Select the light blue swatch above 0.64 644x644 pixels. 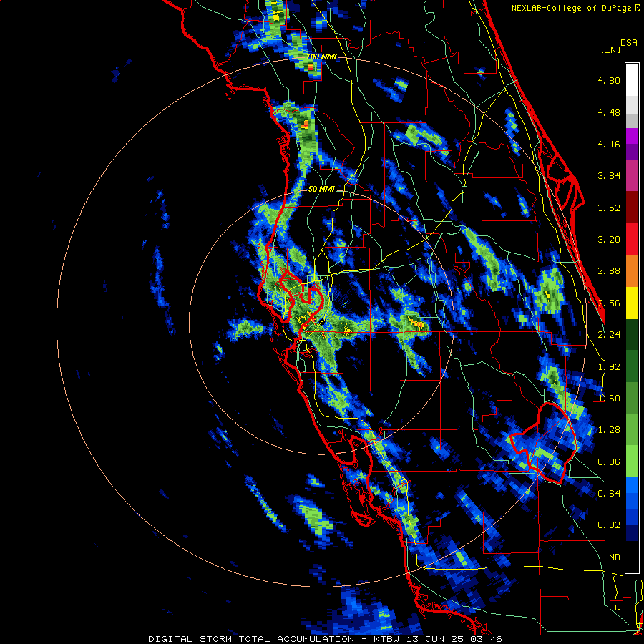[632, 485]
